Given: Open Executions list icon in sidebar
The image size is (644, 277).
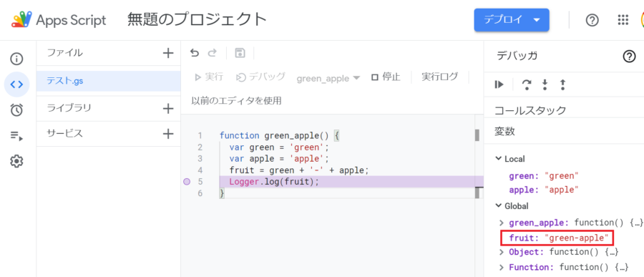Looking at the screenshot, I should pos(17,135).
